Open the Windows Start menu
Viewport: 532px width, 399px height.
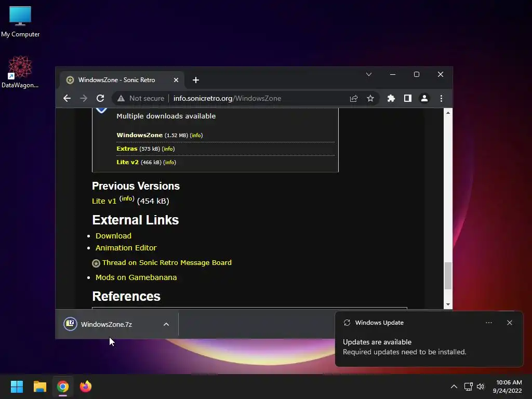click(17, 387)
